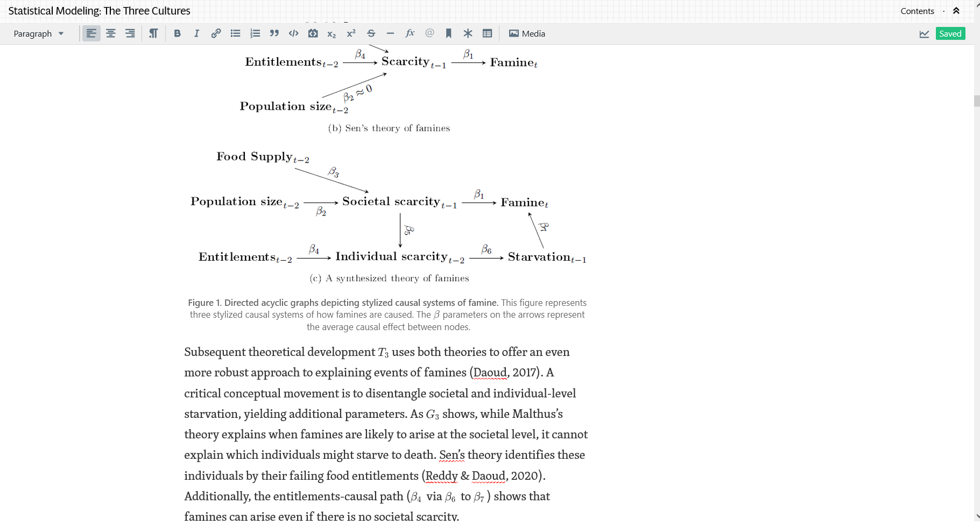980x524 pixels.
Task: Insert a hyperlink
Action: 216,33
